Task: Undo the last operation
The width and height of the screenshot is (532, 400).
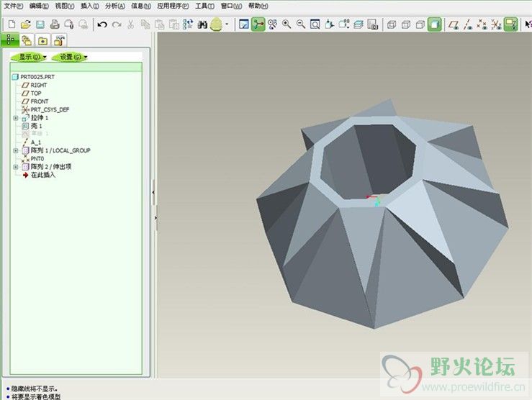Action: coord(102,24)
